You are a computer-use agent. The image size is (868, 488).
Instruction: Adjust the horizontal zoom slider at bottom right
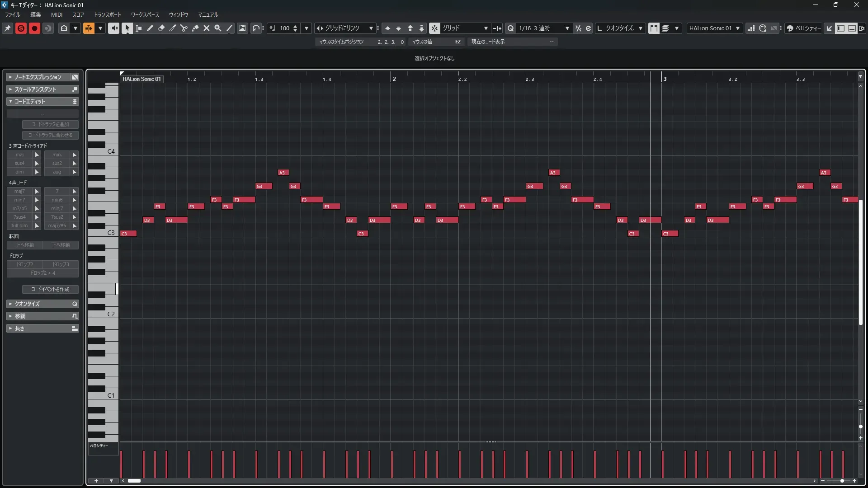842,481
